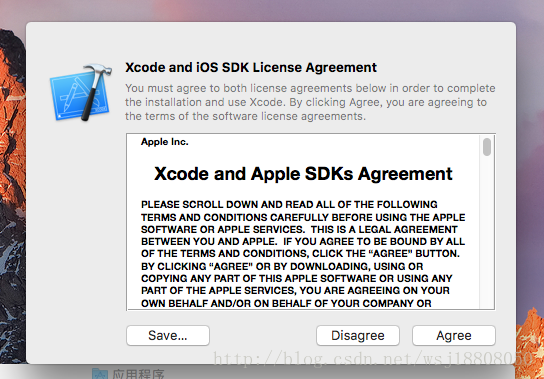Click the Agree button
The image size is (544, 379).
pyautogui.click(x=454, y=336)
